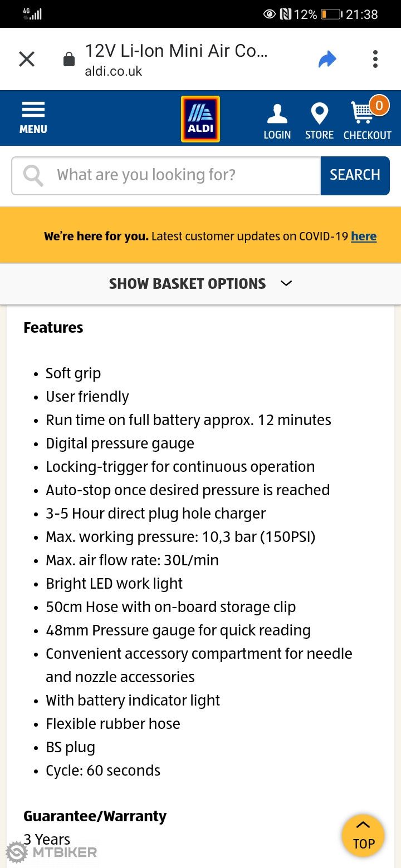The image size is (401, 868).
Task: Click the magnifying glass search icon
Action: [x=32, y=175]
